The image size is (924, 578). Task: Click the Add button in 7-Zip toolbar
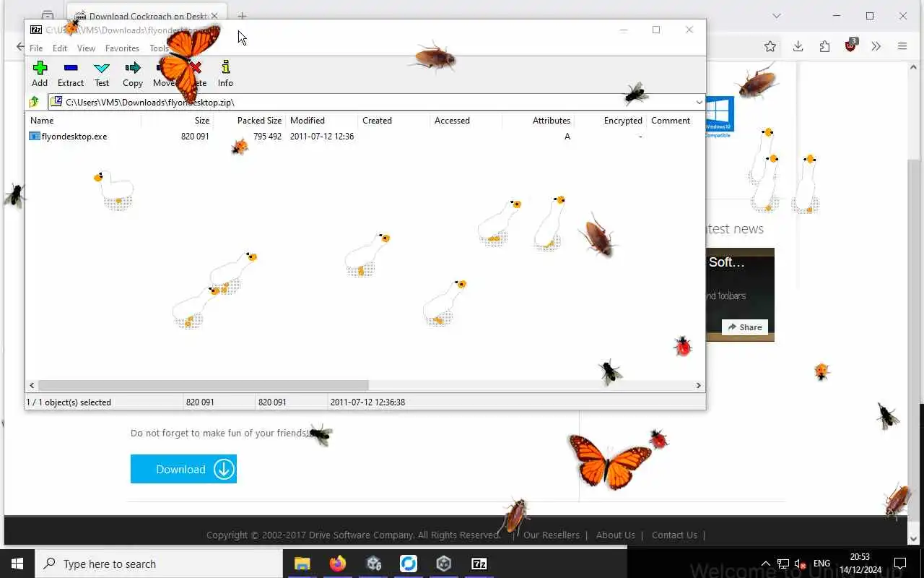pyautogui.click(x=40, y=74)
